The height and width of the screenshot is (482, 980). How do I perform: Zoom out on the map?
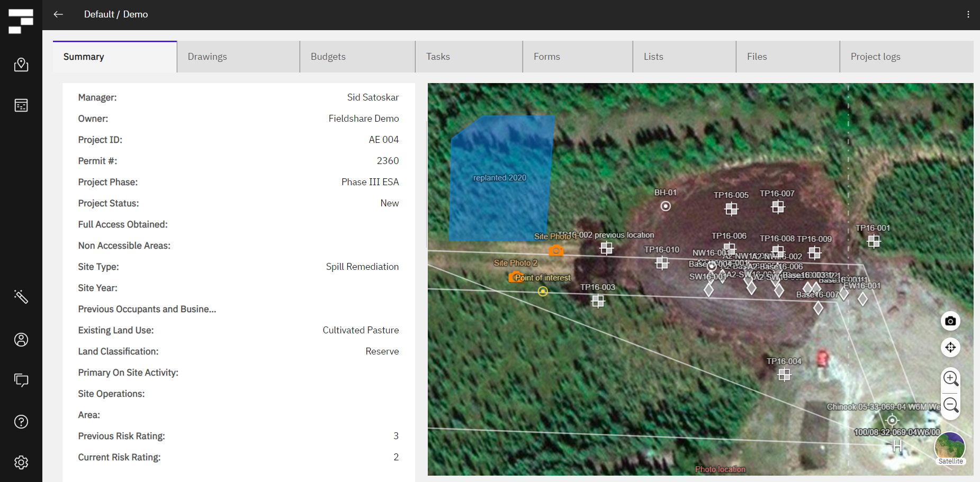[x=950, y=405]
